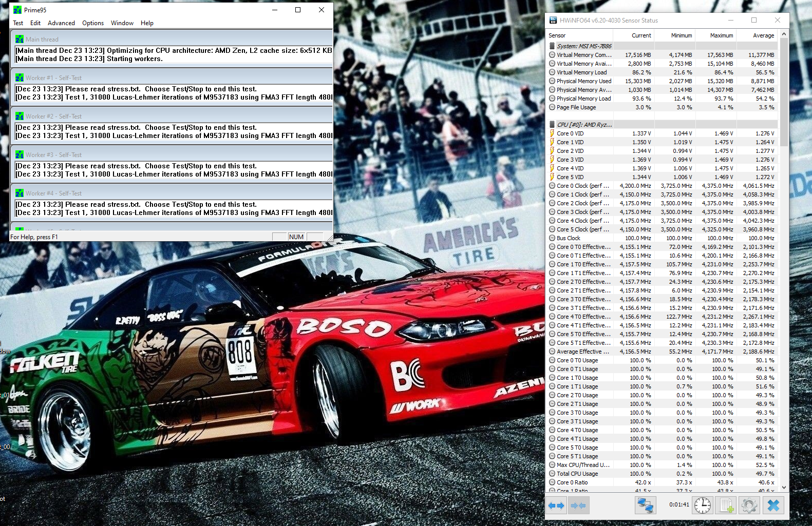
Task: Select the Virtual Memory Load row
Action: (x=662, y=72)
